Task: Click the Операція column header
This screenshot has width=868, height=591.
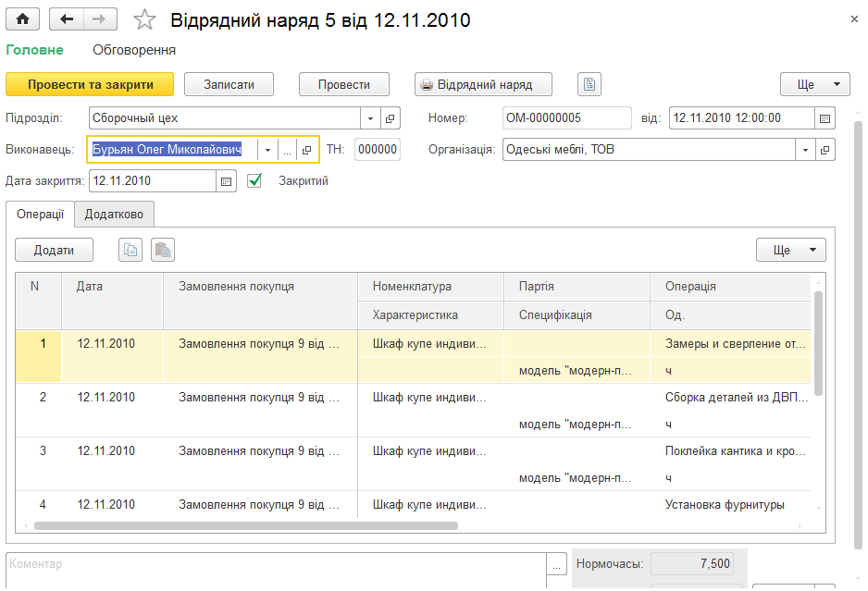Action: tap(730, 287)
